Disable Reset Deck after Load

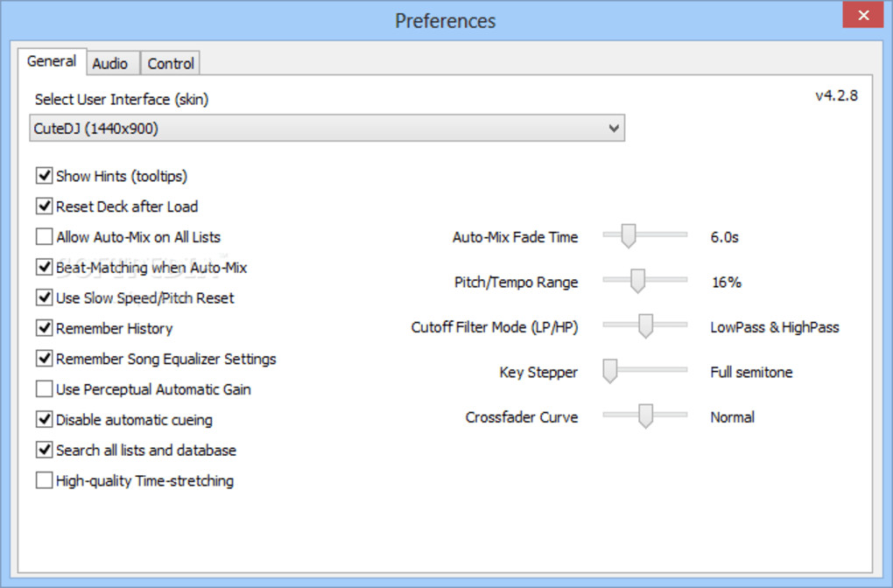[x=44, y=206]
